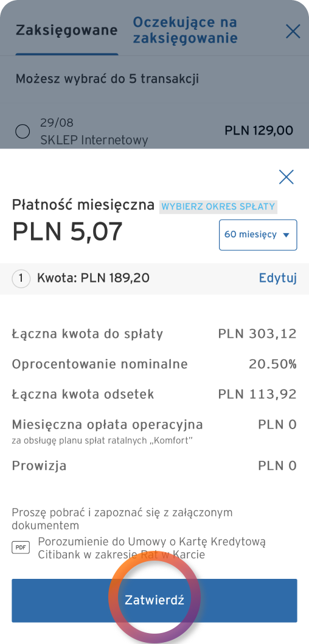
Task: Tap the Oprocentowanie nominalne 20.50% row
Action: tap(154, 364)
